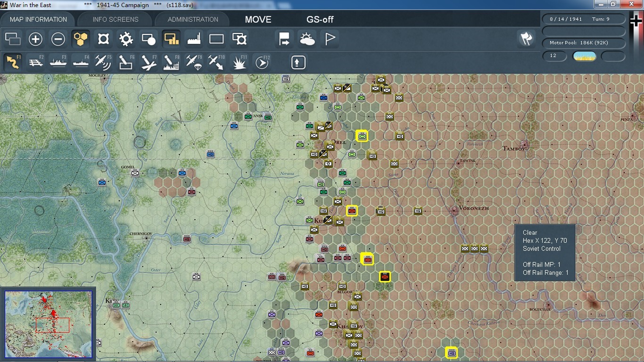Toggle the highlighted screen-with-bars overlay icon
The image size is (644, 362).
(171, 39)
